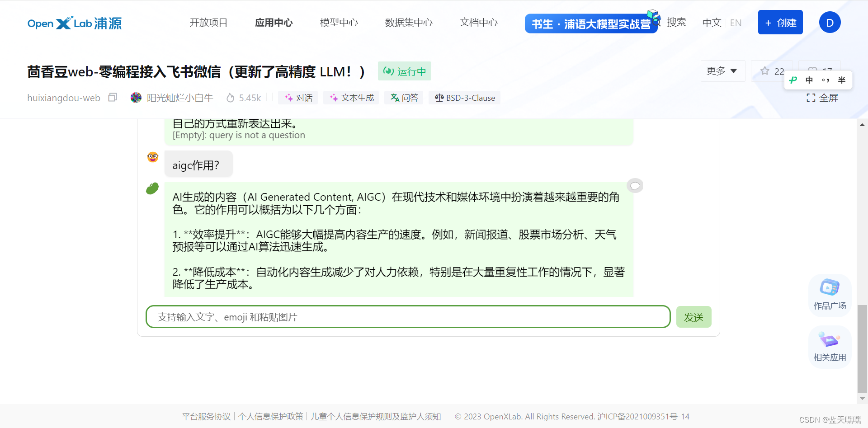Screen dimensions: 868x428
Task: Click the scrollbar down arrow
Action: 862,399
